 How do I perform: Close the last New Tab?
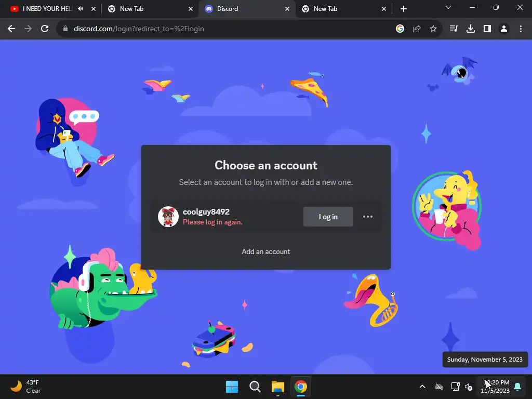tap(384, 9)
